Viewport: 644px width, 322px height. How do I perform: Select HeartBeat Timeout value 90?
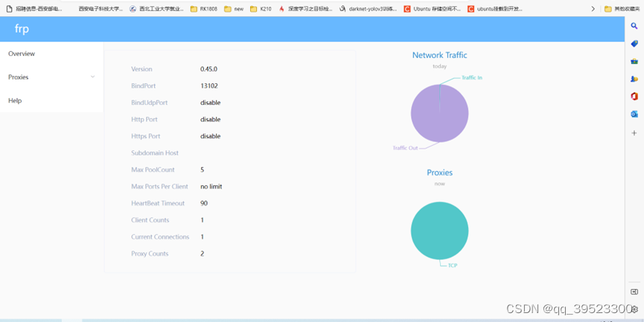tap(204, 204)
